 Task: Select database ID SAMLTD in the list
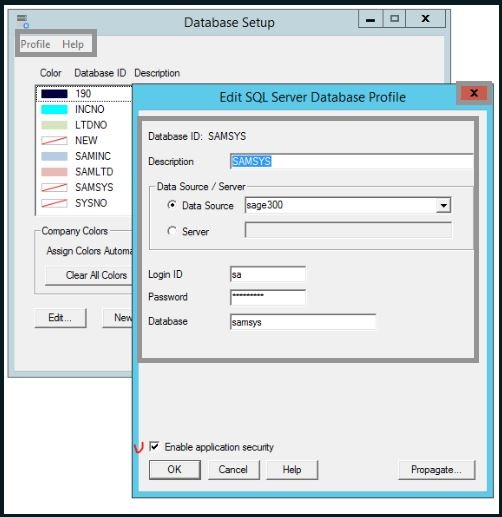[94, 172]
